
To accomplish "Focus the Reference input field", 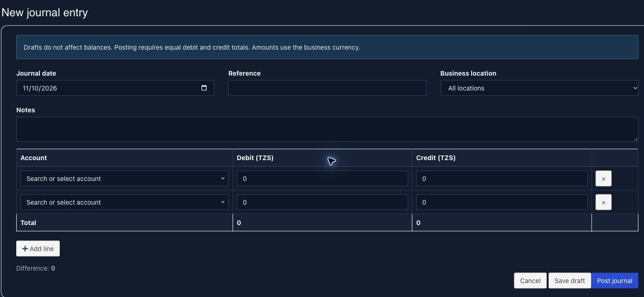I will click(x=327, y=88).
